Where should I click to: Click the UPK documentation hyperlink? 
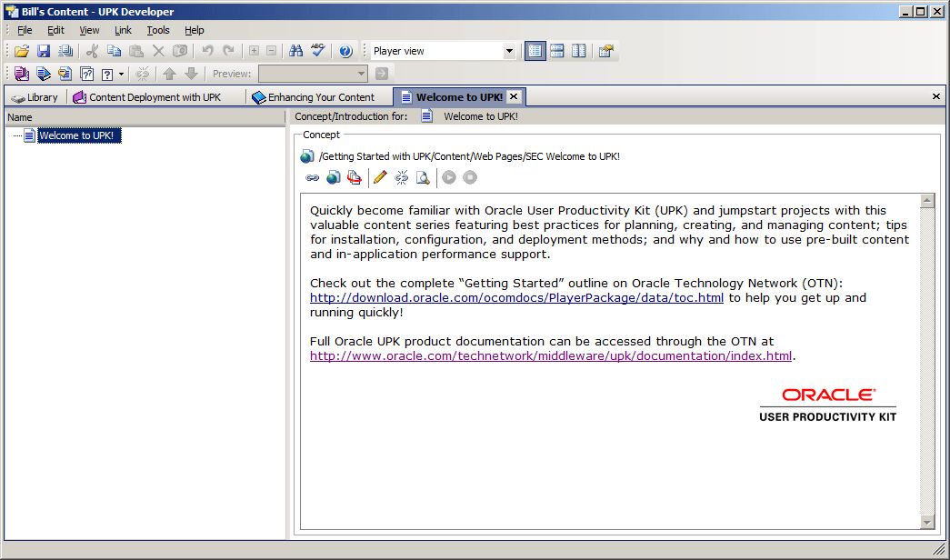pos(549,355)
